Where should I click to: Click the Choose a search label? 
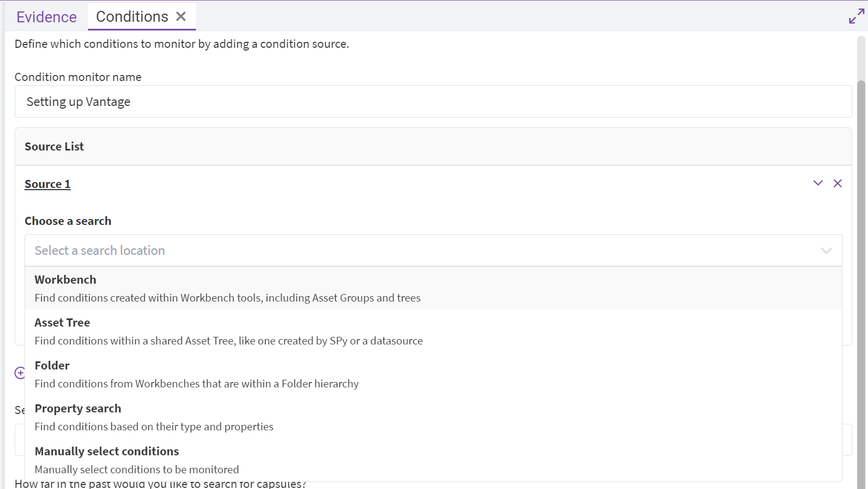pyautogui.click(x=68, y=221)
